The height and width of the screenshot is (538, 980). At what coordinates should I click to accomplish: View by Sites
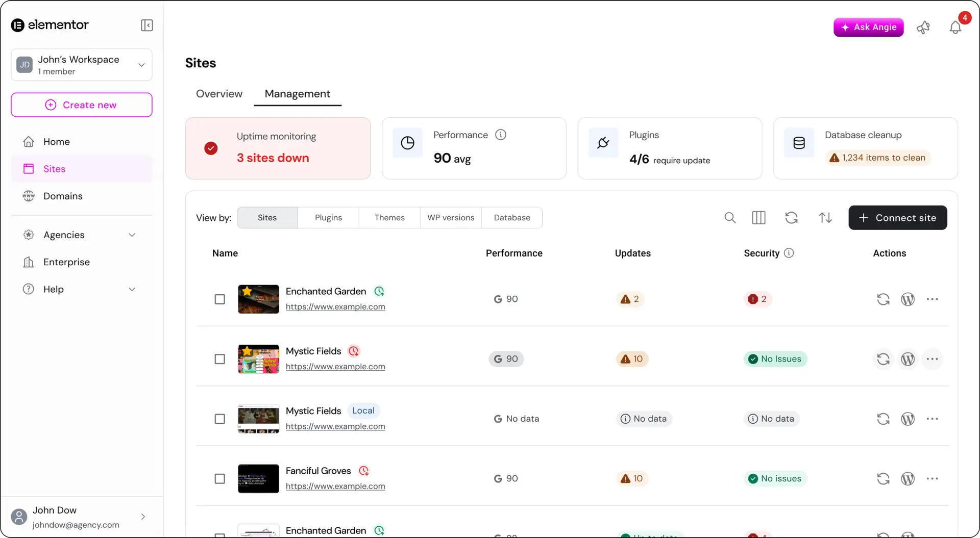(267, 218)
